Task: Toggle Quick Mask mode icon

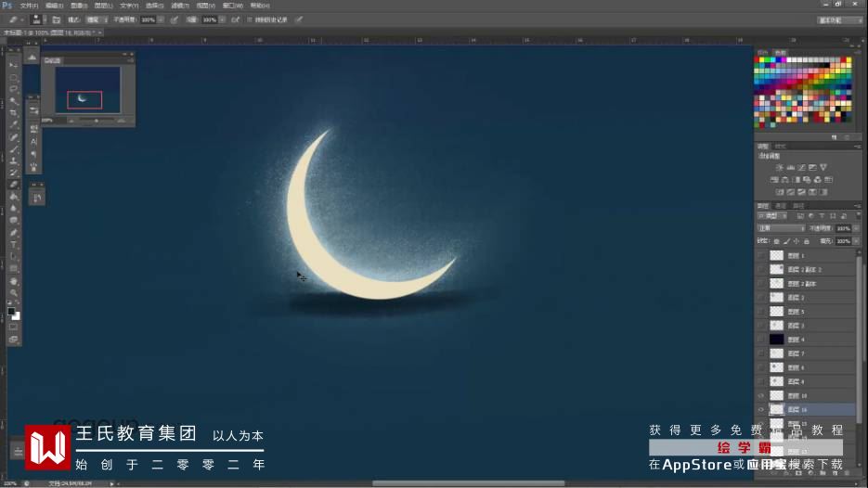Action: point(13,327)
